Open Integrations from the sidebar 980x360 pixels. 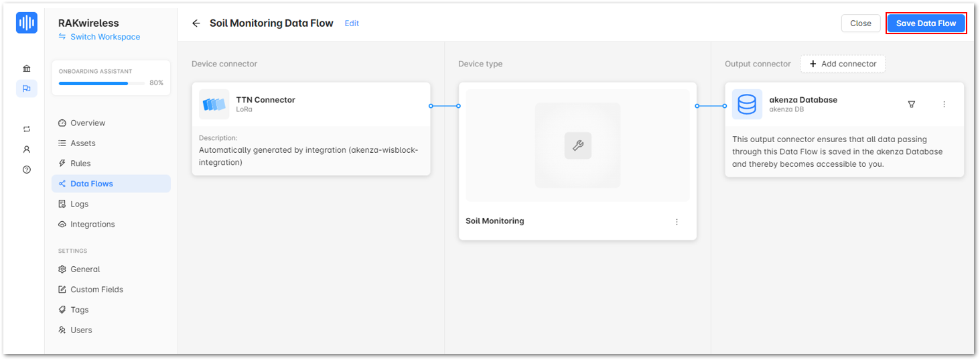point(111,225)
